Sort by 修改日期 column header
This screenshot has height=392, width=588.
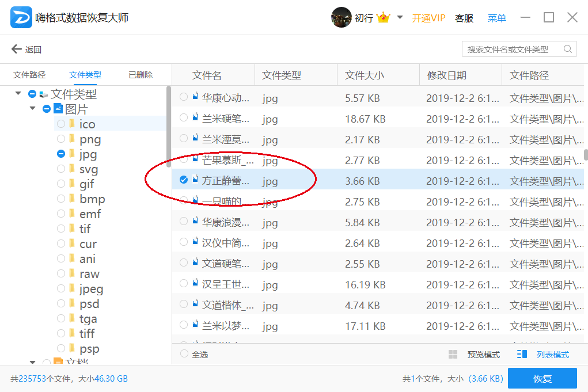(x=447, y=75)
